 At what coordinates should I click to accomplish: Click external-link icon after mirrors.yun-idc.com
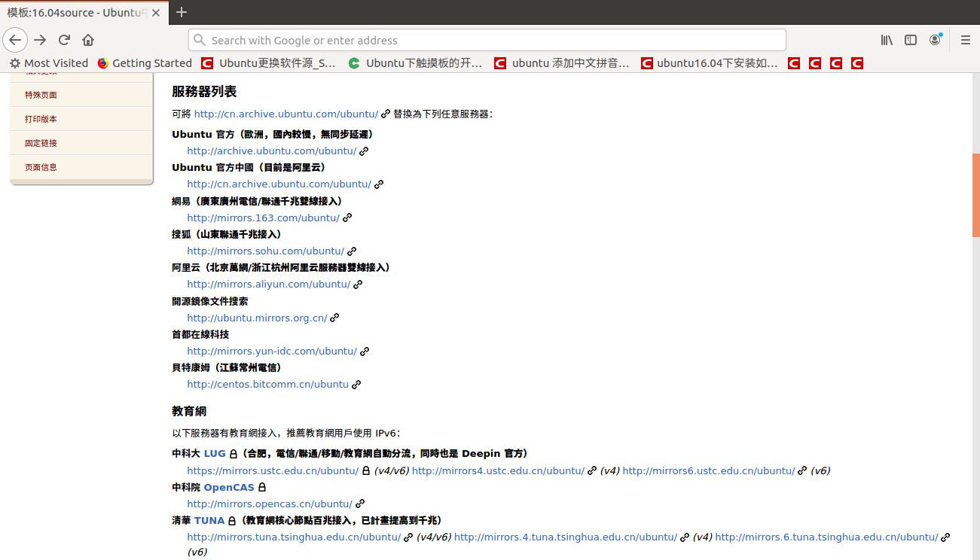tap(365, 351)
